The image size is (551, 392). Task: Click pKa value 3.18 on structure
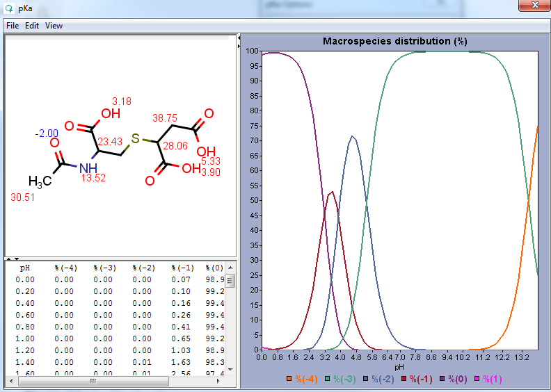pyautogui.click(x=122, y=101)
